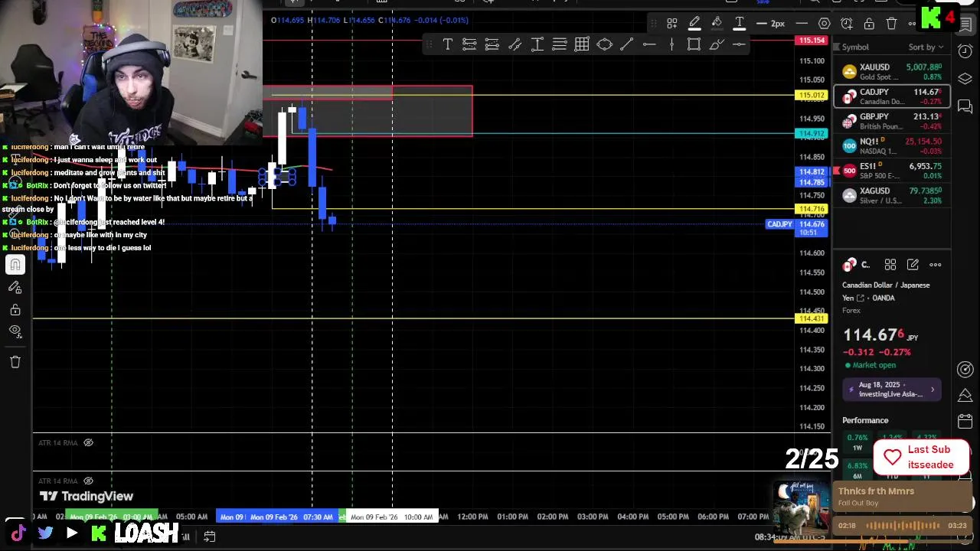Open symbol details grid icon

[890, 265]
